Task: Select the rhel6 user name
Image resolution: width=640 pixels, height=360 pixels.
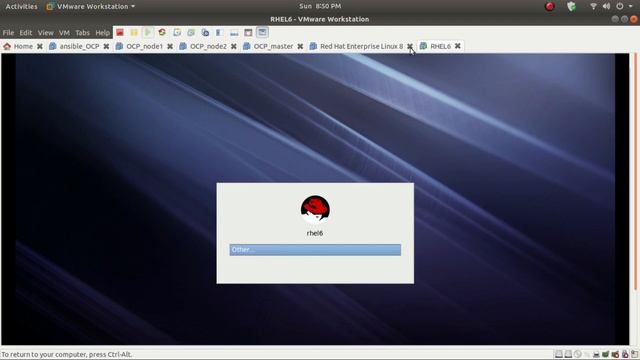Action: click(x=315, y=233)
